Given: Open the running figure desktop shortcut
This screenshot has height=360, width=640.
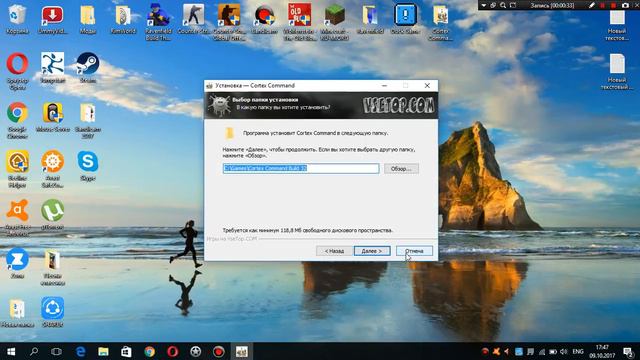Looking at the screenshot, I should coord(52,68).
